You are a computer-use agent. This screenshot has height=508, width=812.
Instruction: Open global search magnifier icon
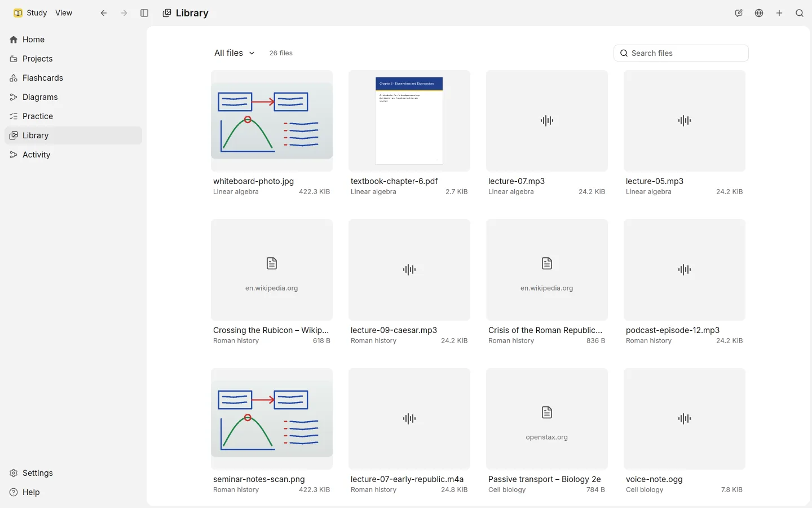click(x=800, y=13)
